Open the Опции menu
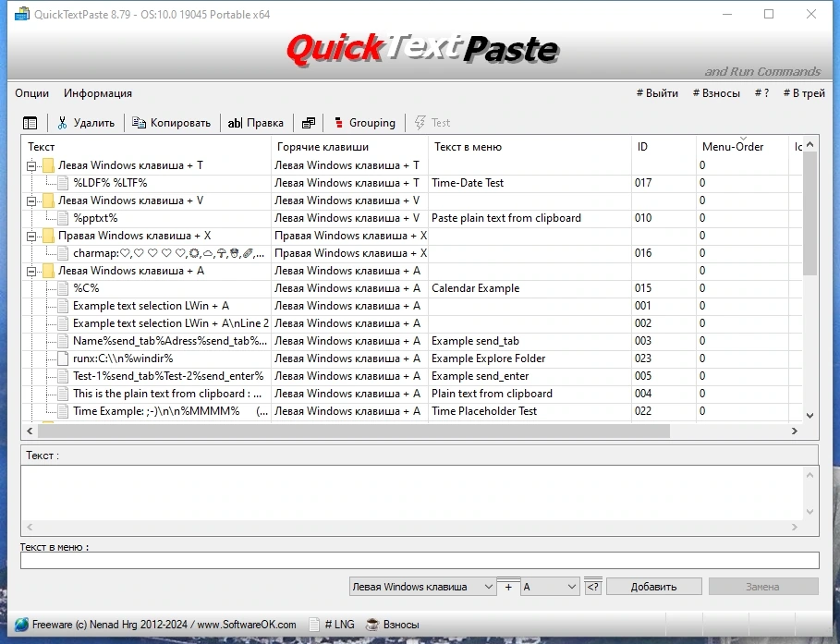840x644 pixels. tap(31, 93)
